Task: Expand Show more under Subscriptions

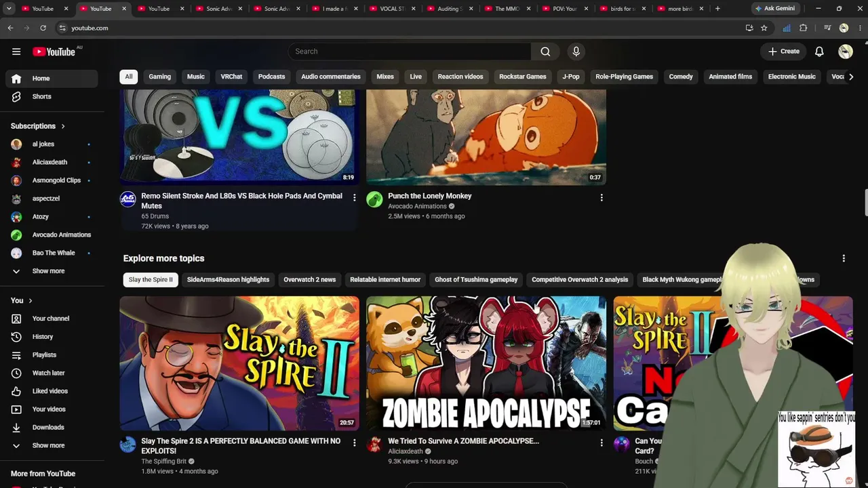Action: click(52, 271)
